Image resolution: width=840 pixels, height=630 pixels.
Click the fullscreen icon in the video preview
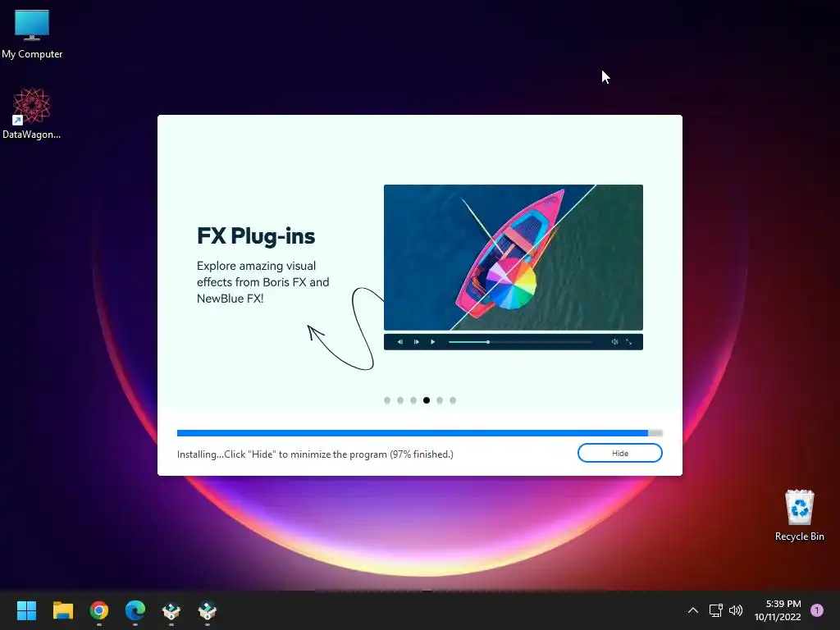click(629, 342)
